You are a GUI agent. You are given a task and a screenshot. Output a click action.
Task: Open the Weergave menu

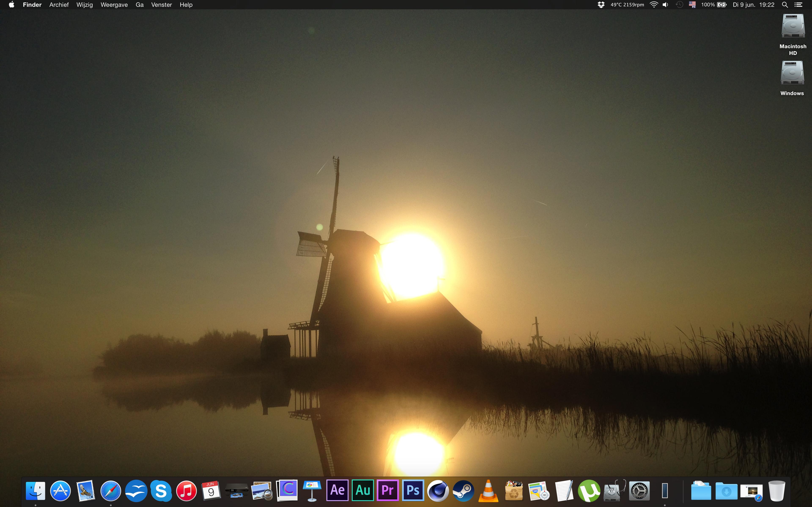(114, 5)
